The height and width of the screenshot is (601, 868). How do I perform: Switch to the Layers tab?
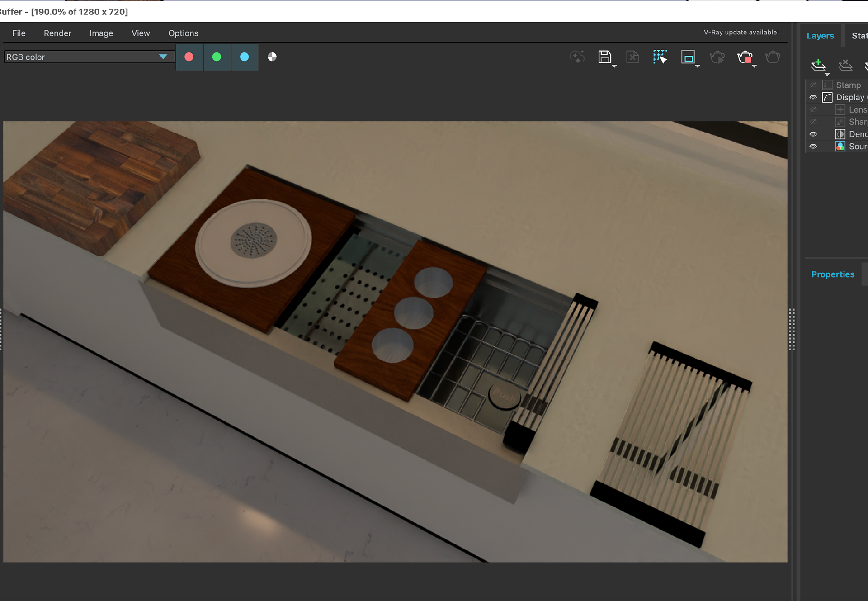click(x=820, y=36)
